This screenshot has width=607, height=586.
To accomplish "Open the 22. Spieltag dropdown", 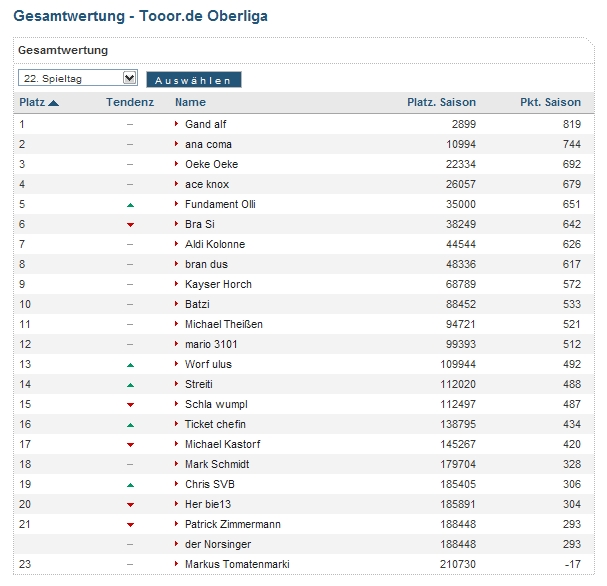I will [x=78, y=78].
